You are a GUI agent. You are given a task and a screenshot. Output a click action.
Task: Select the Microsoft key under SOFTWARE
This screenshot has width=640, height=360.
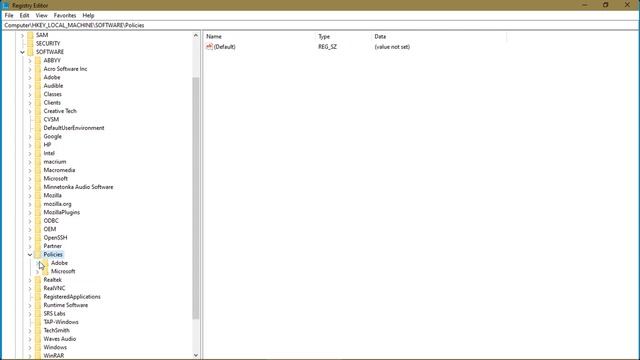56,179
